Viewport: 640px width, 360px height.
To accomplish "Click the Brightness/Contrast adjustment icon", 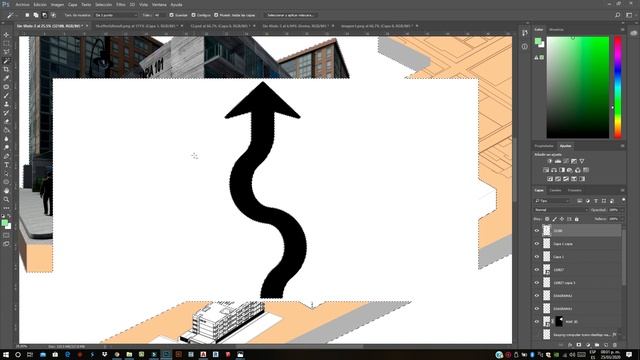I will pyautogui.click(x=550, y=161).
